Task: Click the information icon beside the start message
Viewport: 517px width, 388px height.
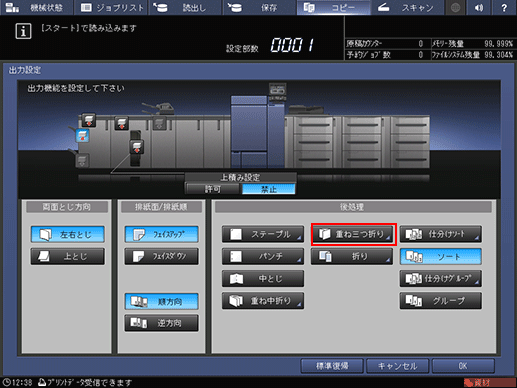Action: point(23,32)
